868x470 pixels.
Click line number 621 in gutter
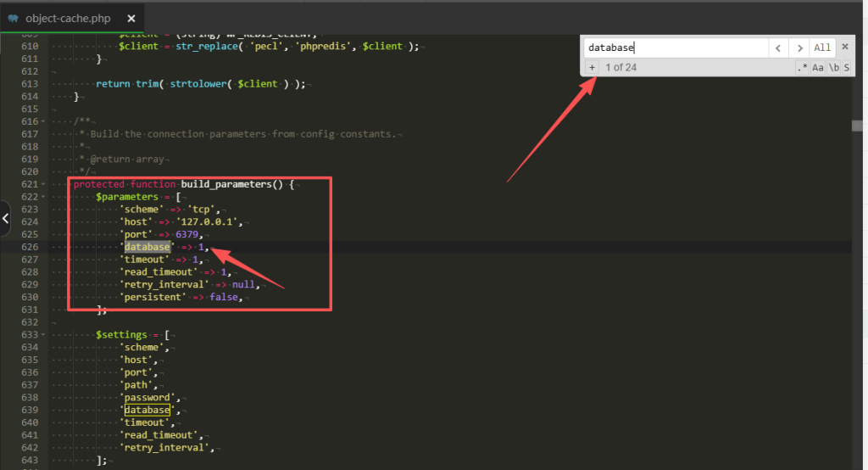pos(31,184)
